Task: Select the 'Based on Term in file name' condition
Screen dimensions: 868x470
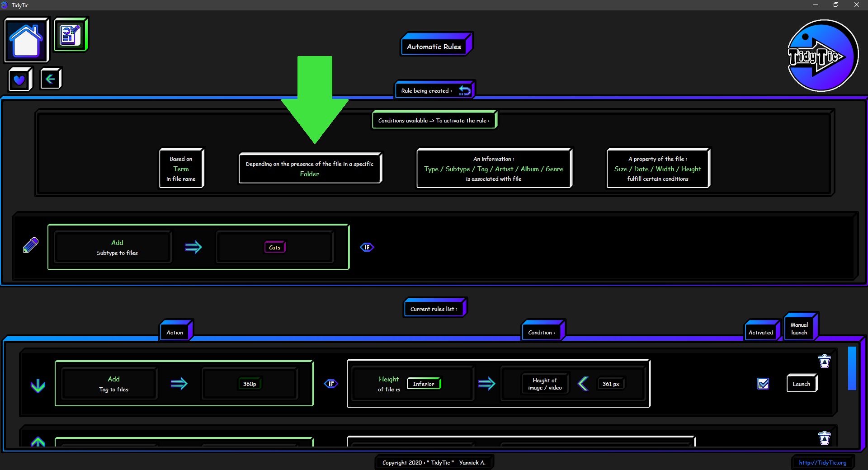Action: pyautogui.click(x=181, y=169)
